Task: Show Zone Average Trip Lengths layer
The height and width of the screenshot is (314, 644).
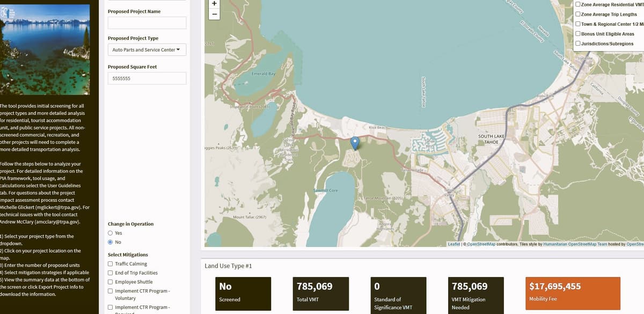Action: pos(577,14)
